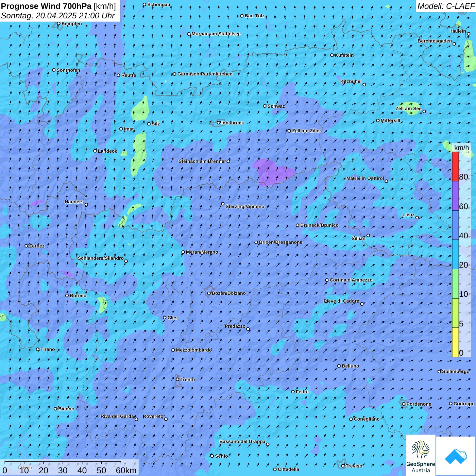Image resolution: width=476 pixels, height=476 pixels.
Task: Click the 'Matrei in Osttirol' label
Action: (x=365, y=178)
